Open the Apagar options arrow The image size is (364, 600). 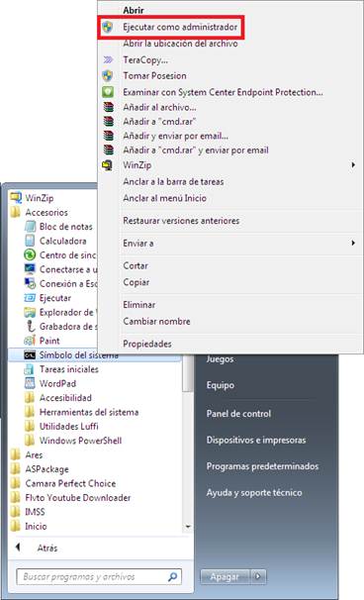tap(258, 576)
